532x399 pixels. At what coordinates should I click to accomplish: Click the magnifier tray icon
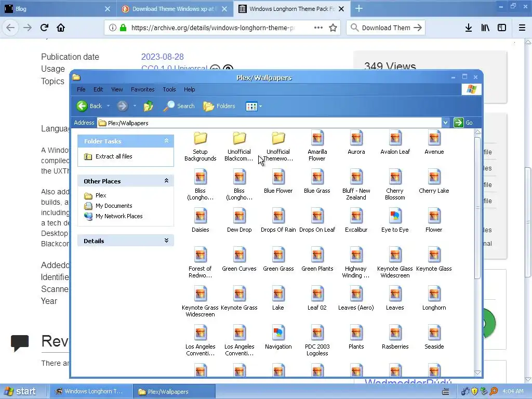(494, 391)
